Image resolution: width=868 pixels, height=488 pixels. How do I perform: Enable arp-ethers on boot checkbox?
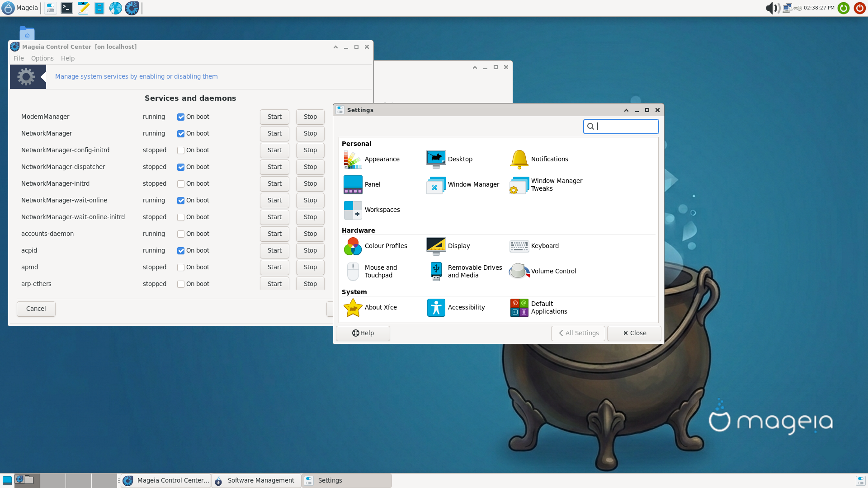(x=181, y=284)
